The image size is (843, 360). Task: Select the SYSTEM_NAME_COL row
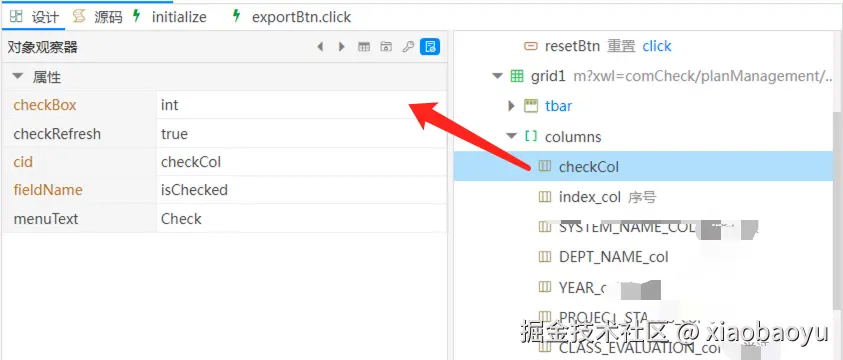(x=643, y=227)
